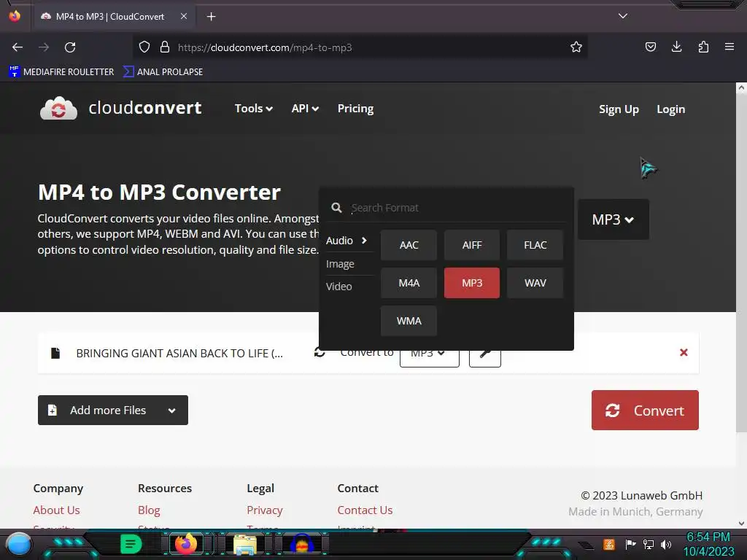Screen dimensions: 747x560
Task: Remove the file with red X
Action: (684, 352)
